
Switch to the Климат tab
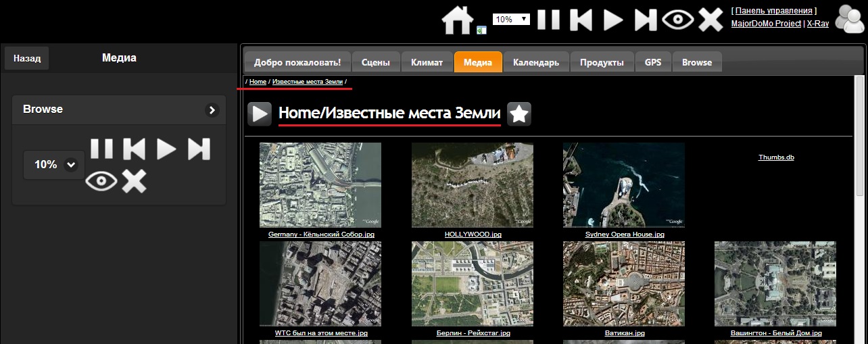coord(427,62)
